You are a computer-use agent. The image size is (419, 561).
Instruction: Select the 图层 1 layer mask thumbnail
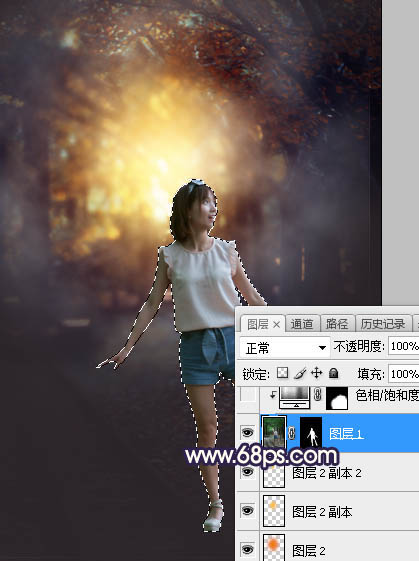click(311, 433)
